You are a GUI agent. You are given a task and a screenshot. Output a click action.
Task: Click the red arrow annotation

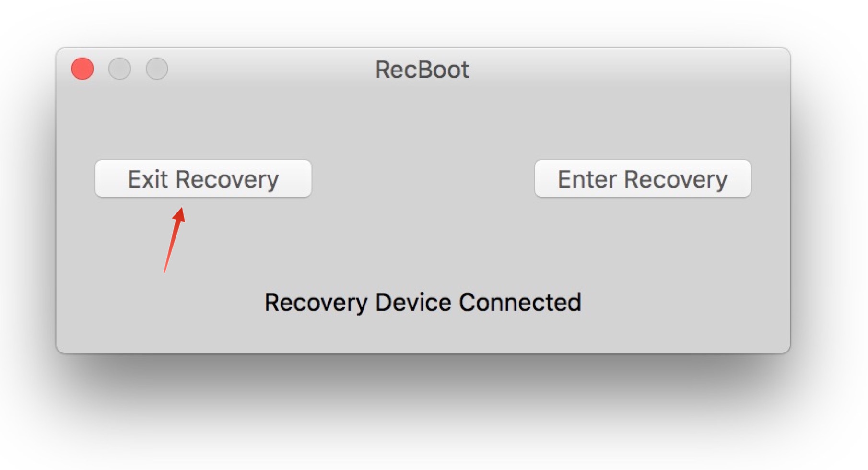tap(174, 240)
